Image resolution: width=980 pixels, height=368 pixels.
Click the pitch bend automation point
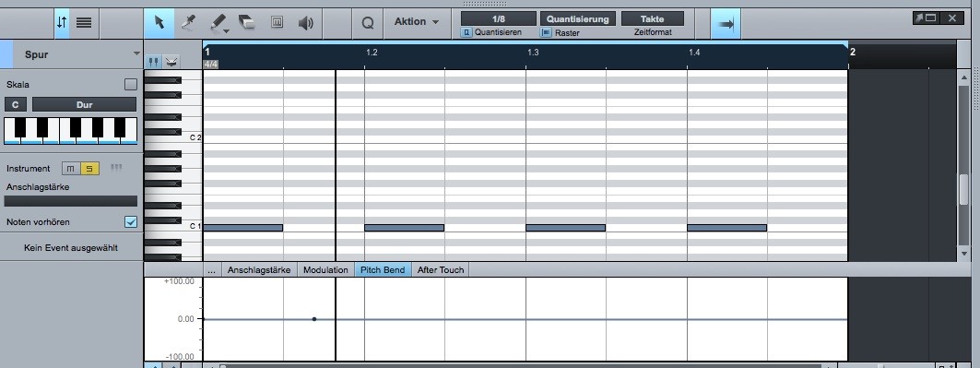click(x=314, y=319)
